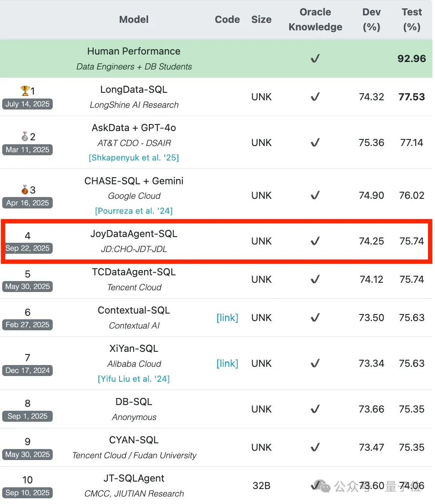
Task: Open the Shkapenyuk et al. '25 paper link
Action: point(134,157)
